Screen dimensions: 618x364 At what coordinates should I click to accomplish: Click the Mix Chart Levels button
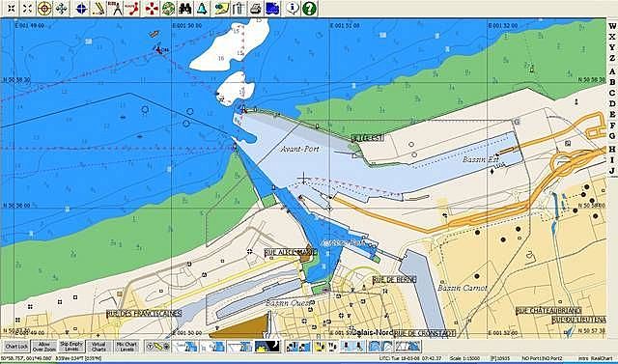coord(126,347)
